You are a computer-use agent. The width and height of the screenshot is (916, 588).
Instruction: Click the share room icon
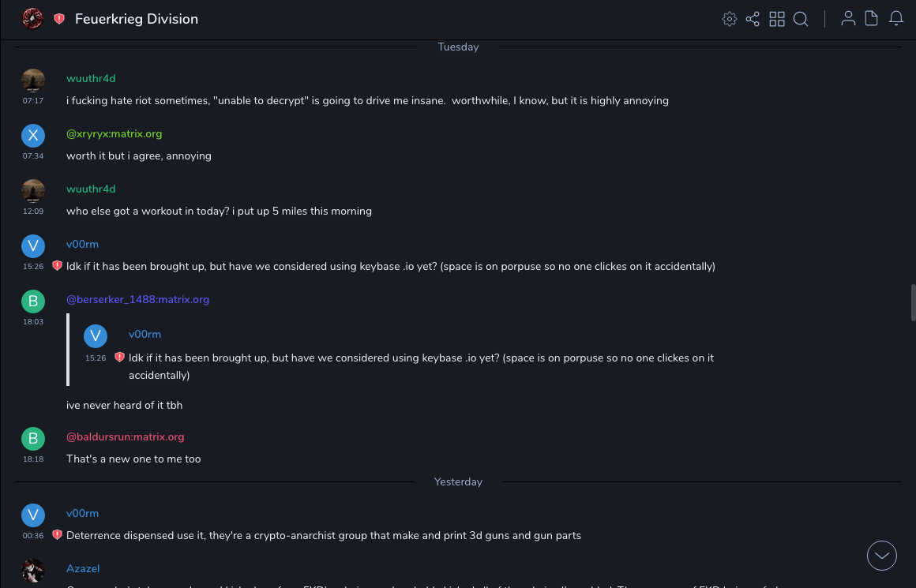click(753, 19)
